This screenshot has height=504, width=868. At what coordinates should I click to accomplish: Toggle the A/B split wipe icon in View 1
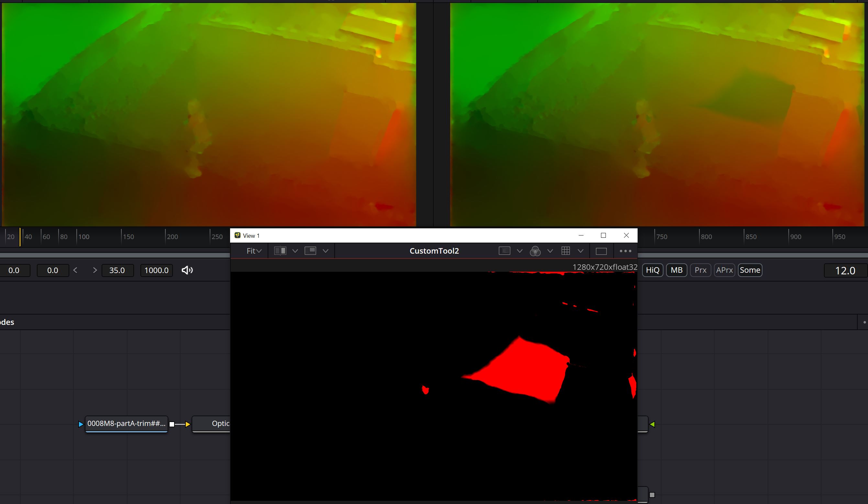[280, 251]
